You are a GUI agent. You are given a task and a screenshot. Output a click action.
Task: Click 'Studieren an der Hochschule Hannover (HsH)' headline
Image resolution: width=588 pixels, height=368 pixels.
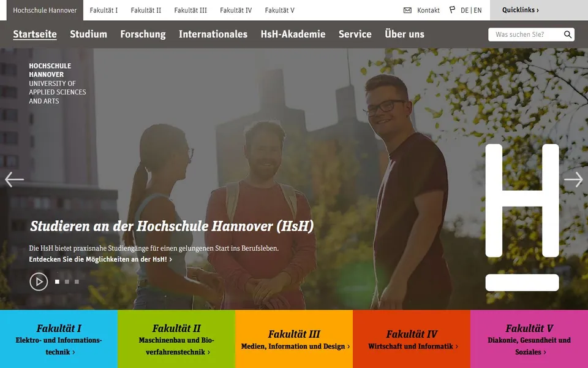171,226
